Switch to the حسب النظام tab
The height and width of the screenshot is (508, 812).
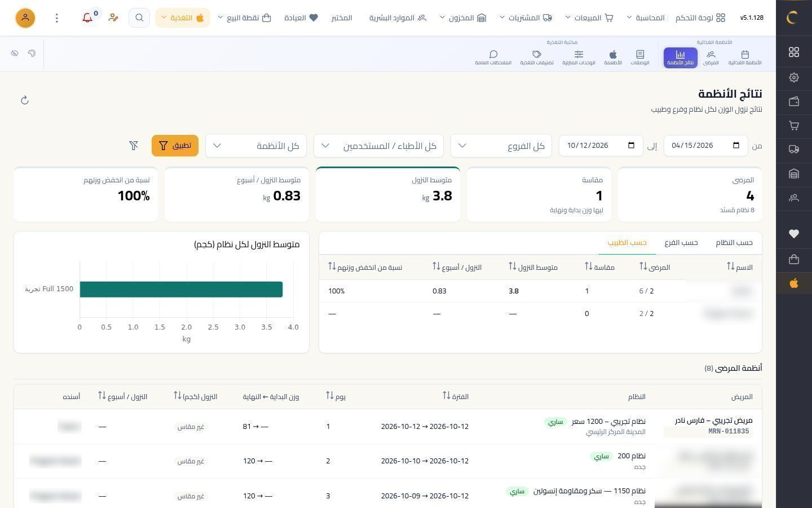pyautogui.click(x=734, y=243)
